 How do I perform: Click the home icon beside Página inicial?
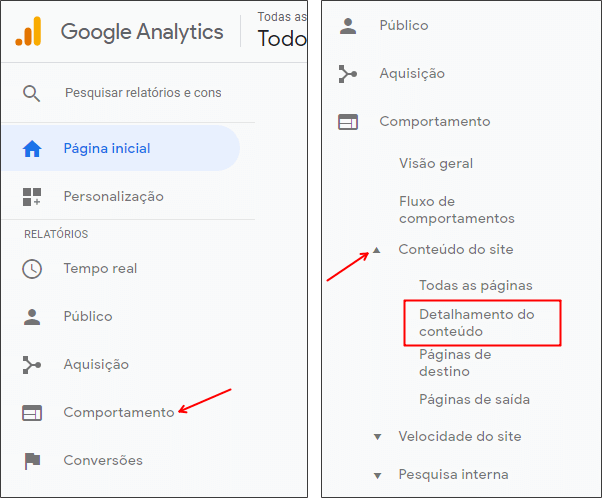[32, 149]
